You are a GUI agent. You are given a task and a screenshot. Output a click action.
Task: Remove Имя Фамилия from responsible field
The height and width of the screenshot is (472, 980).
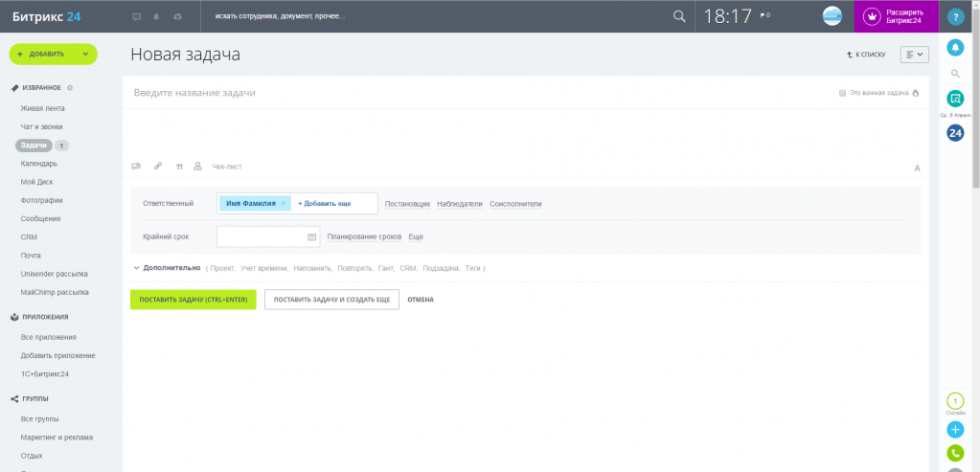(284, 204)
